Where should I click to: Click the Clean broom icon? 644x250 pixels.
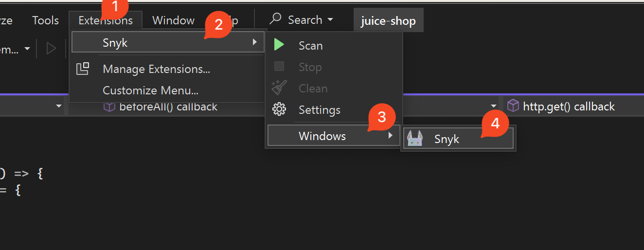click(279, 88)
